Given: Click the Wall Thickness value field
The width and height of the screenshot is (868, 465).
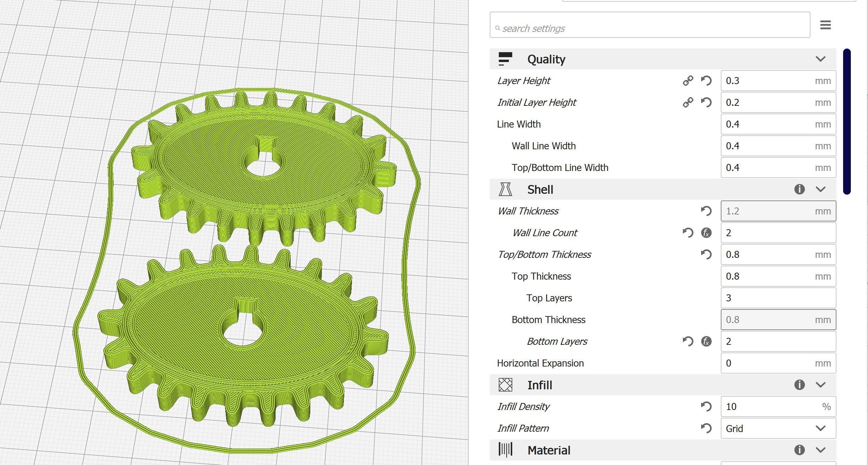Looking at the screenshot, I should [x=778, y=211].
